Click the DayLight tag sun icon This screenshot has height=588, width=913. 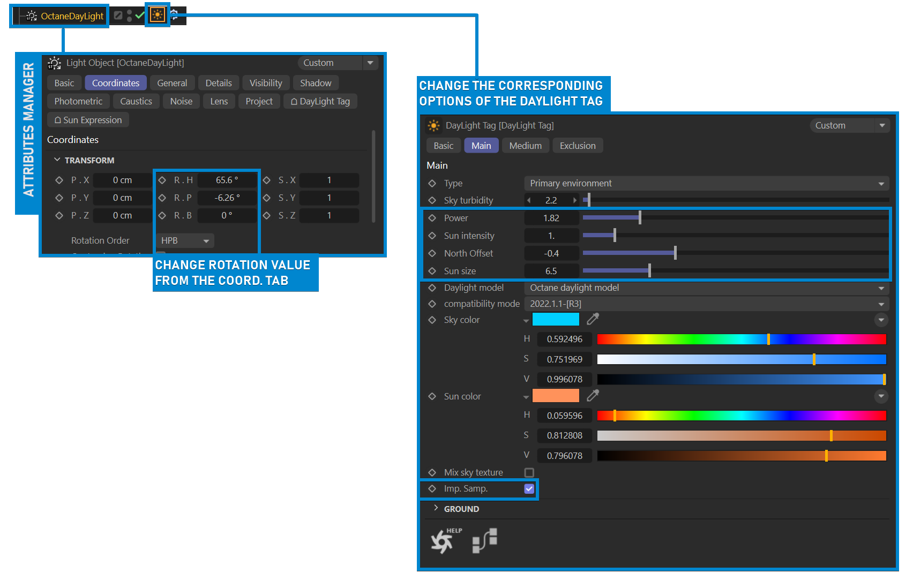pos(158,15)
